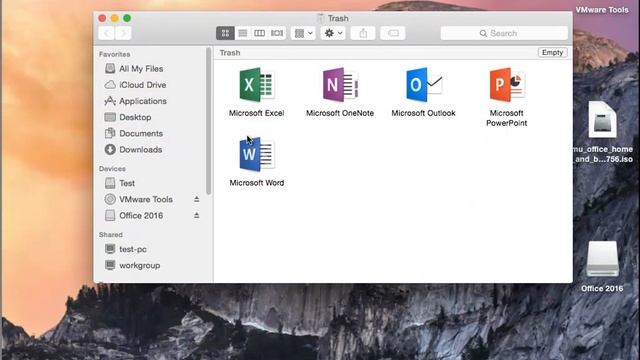640x360 pixels.
Task: Select the Microsoft Word app icon
Action: point(257,154)
